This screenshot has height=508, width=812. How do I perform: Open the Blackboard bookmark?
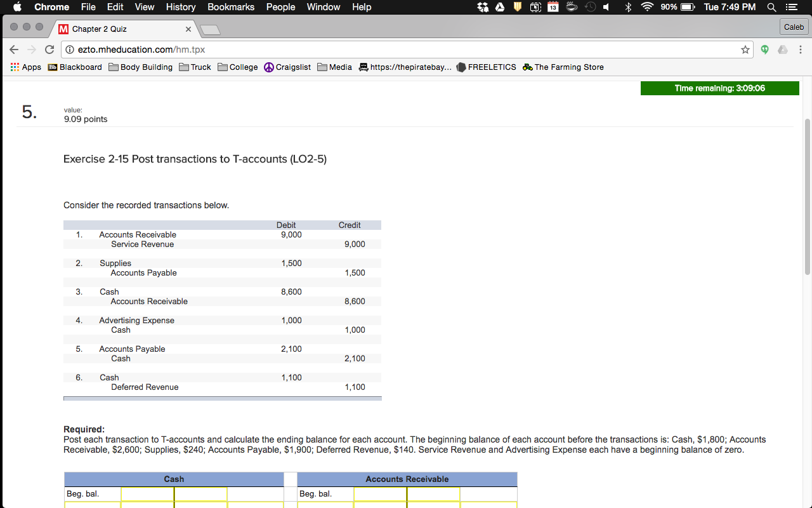coord(75,67)
